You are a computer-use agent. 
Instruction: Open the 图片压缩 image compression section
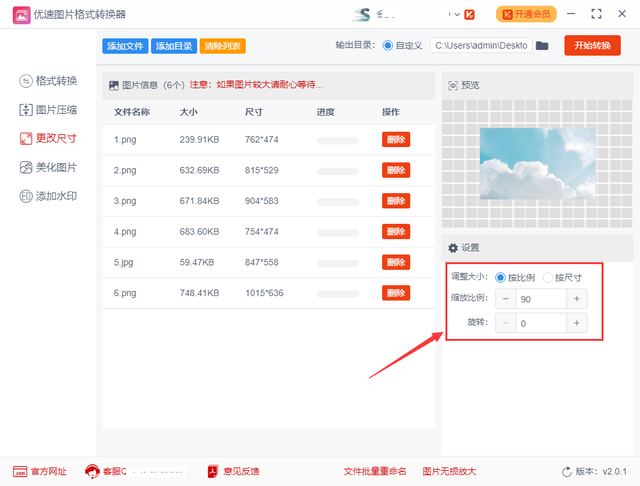[48, 110]
